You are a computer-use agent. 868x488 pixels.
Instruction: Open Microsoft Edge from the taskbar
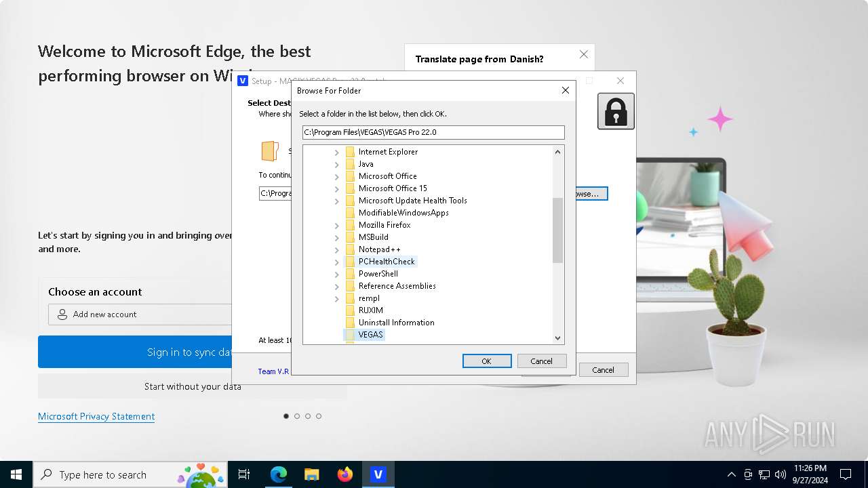coord(279,474)
